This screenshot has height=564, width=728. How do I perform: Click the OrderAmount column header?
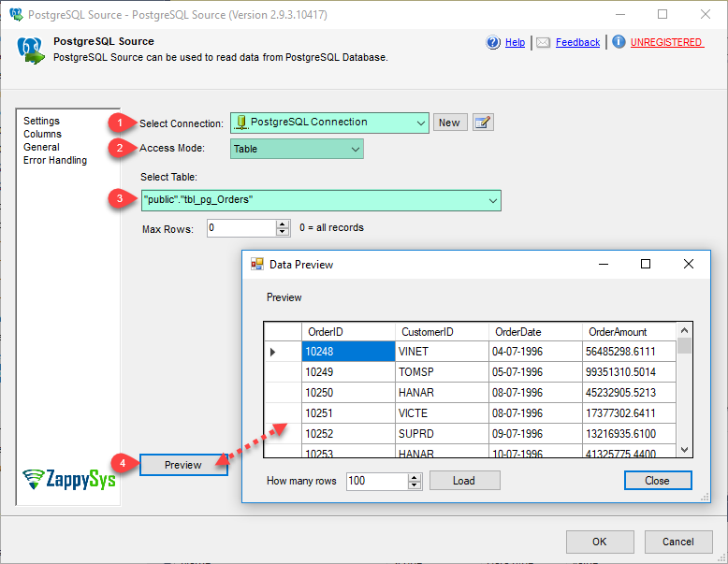point(629,332)
